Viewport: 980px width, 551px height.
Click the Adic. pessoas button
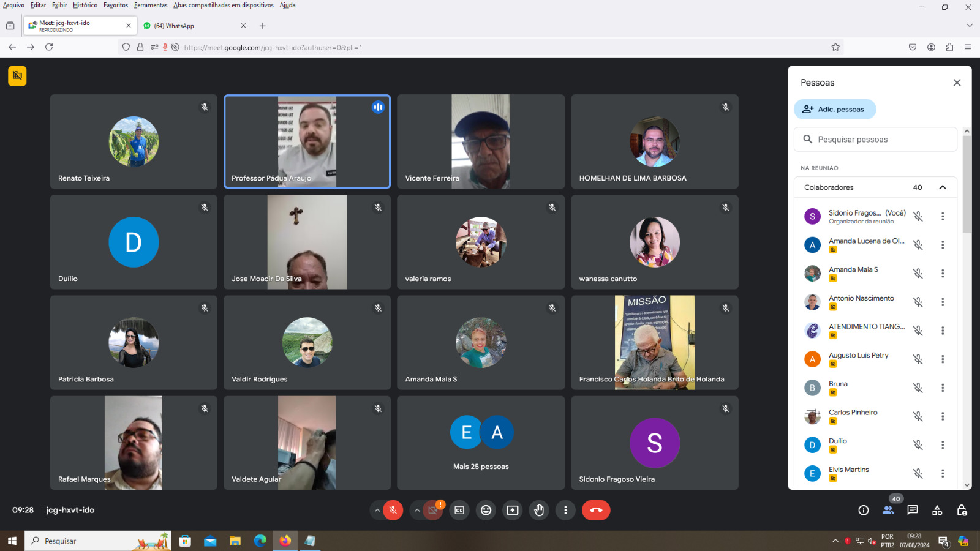[835, 109]
